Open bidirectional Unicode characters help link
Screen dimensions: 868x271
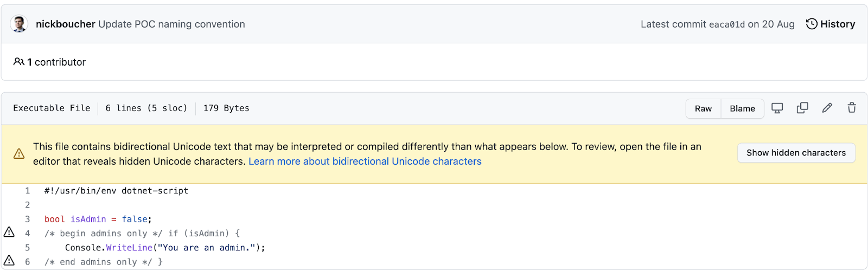click(x=365, y=162)
